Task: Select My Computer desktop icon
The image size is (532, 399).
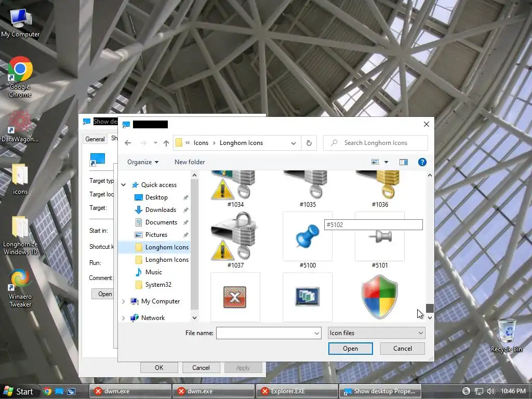Action: [x=20, y=23]
